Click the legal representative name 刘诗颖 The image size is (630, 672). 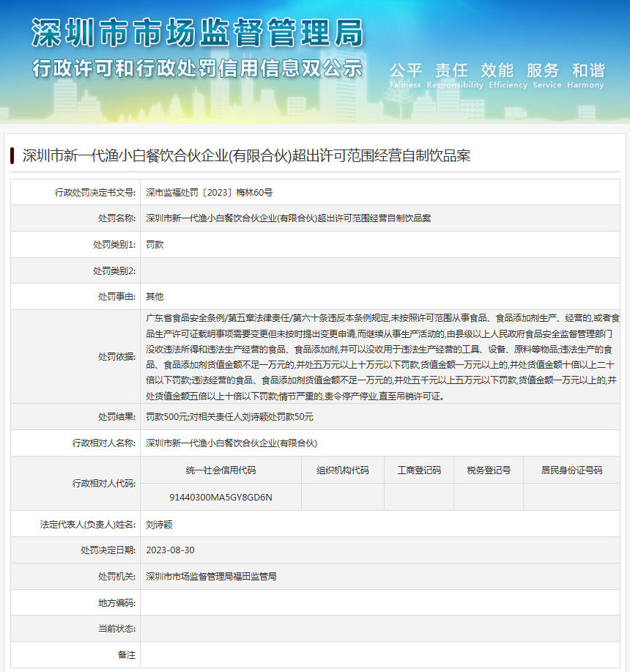point(159,525)
